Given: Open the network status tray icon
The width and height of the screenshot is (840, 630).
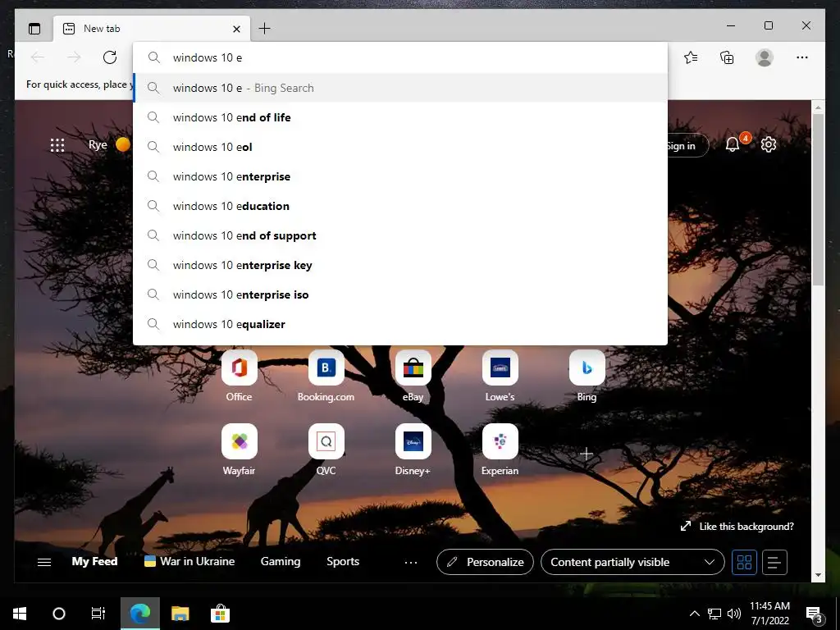Looking at the screenshot, I should tap(714, 614).
